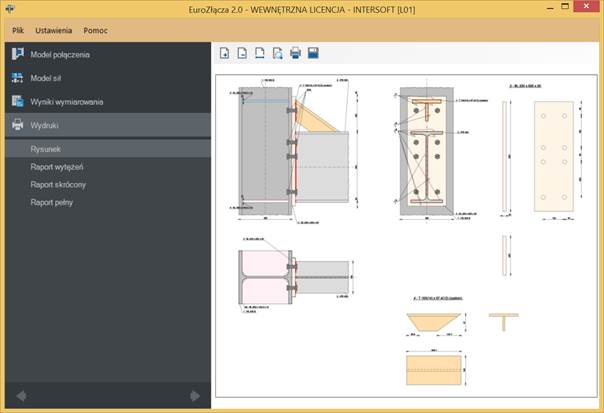Click the application icon in title bar
The image size is (604, 413).
tap(9, 8)
